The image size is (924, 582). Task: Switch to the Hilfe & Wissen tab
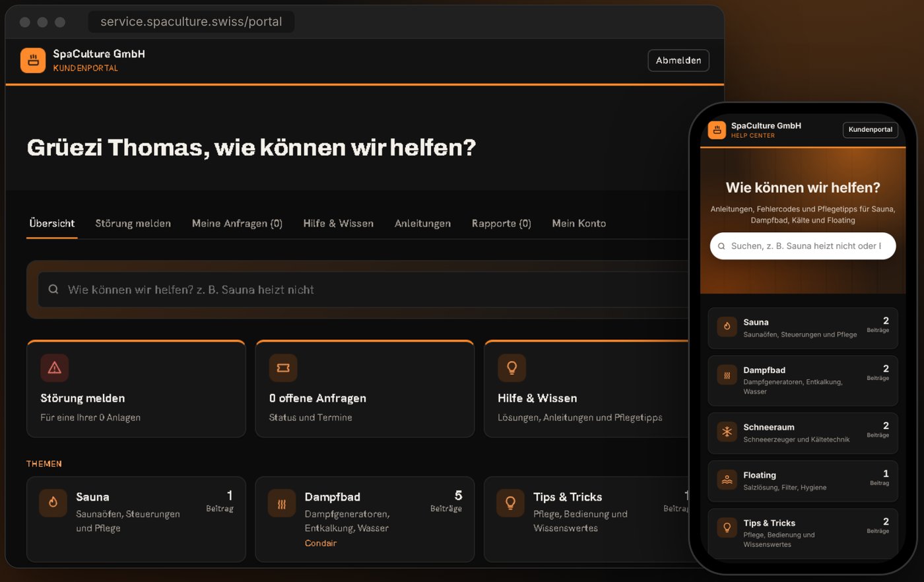(x=339, y=223)
